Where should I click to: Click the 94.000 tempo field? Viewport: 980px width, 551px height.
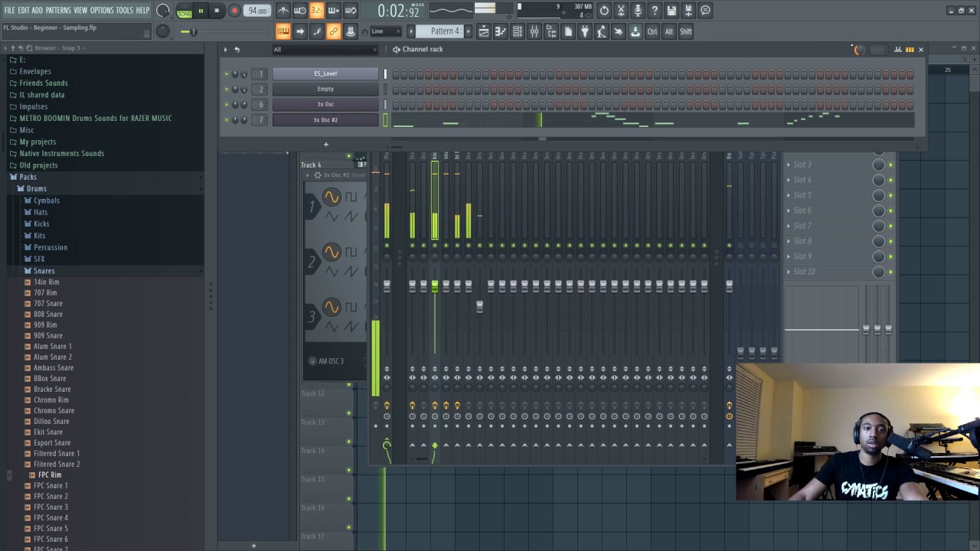(x=258, y=11)
